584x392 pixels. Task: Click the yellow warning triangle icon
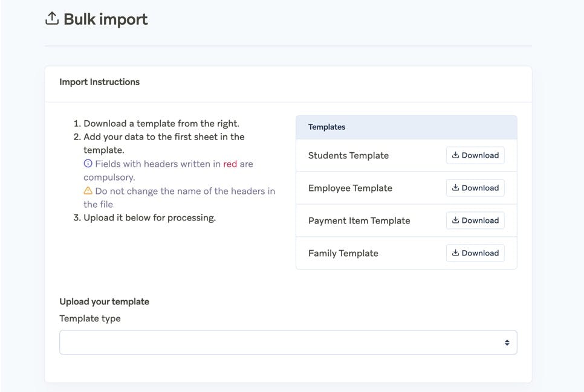pos(88,191)
